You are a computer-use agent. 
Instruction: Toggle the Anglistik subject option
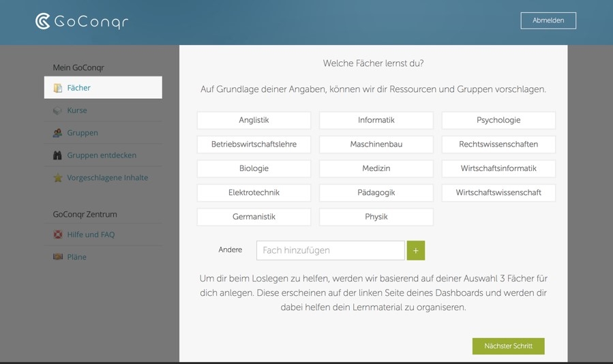[x=254, y=120]
